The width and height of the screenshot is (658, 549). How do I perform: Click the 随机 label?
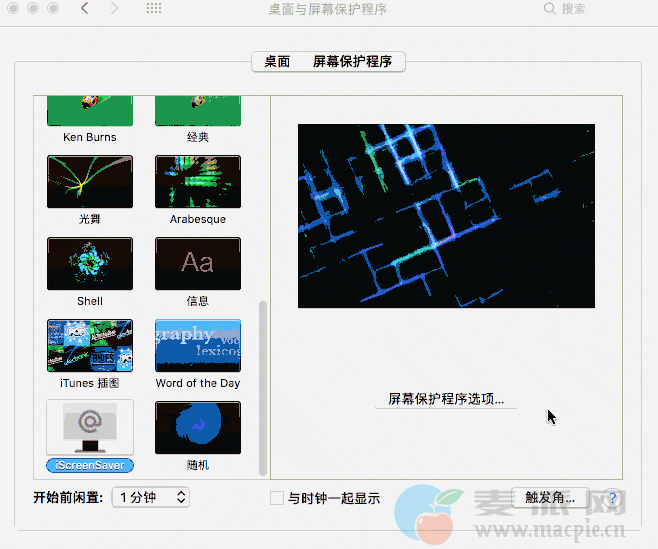[x=198, y=465]
